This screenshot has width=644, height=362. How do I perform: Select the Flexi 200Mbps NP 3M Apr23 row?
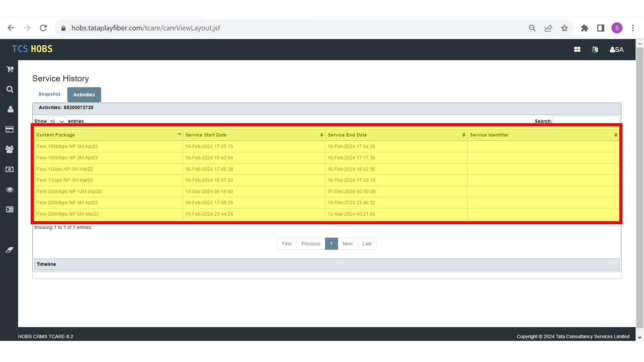[327, 203]
